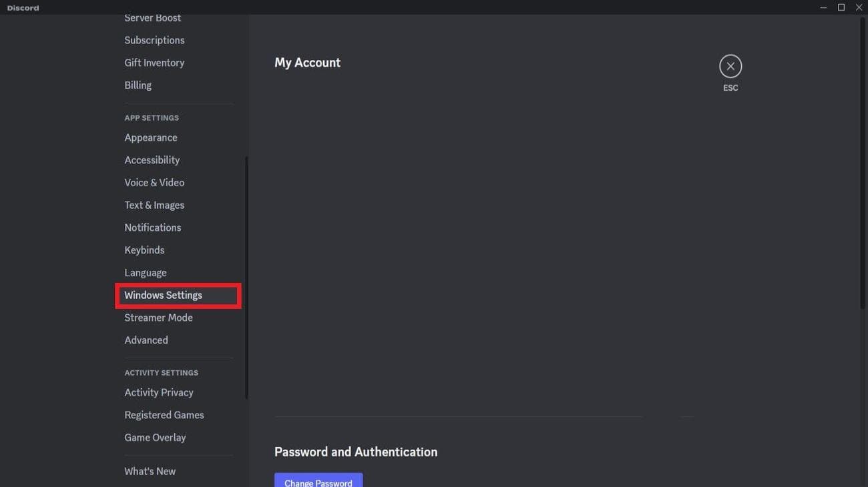868x487 pixels.
Task: Open Billing settings
Action: click(138, 85)
